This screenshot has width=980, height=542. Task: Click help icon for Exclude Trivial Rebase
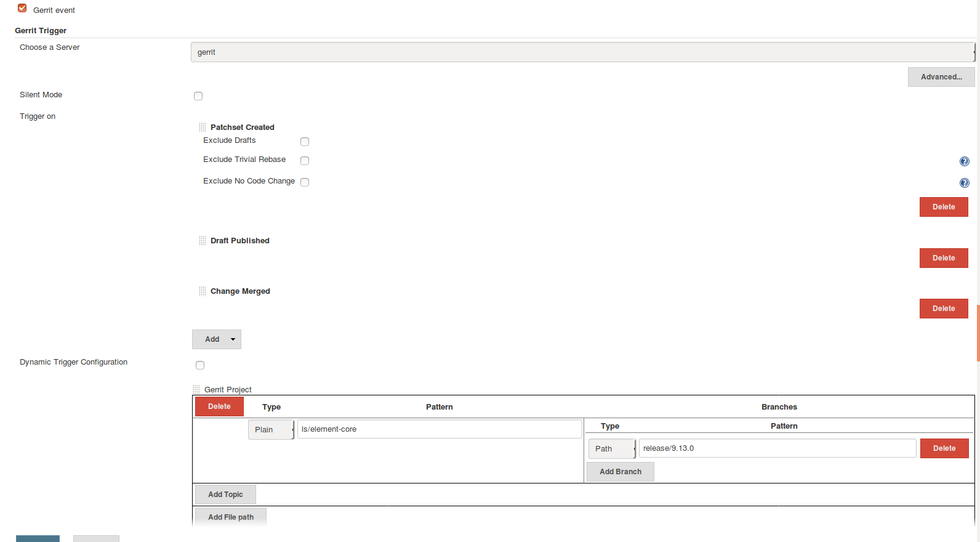964,161
